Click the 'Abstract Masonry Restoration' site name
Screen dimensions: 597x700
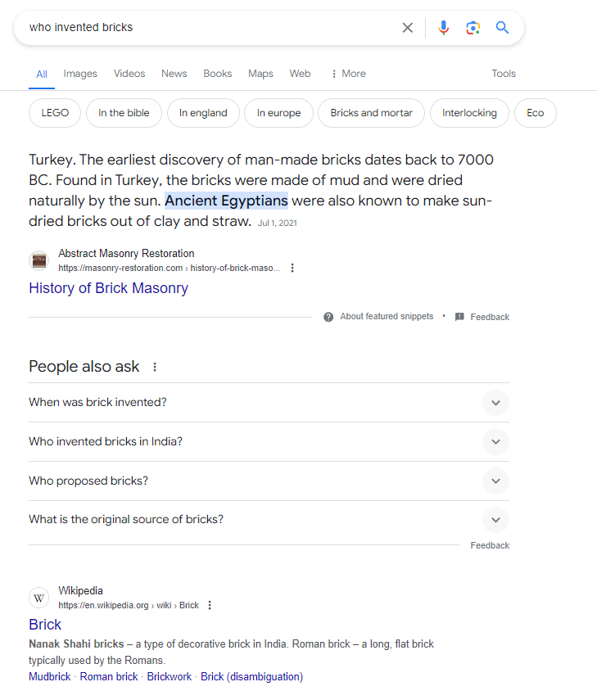click(x=126, y=254)
